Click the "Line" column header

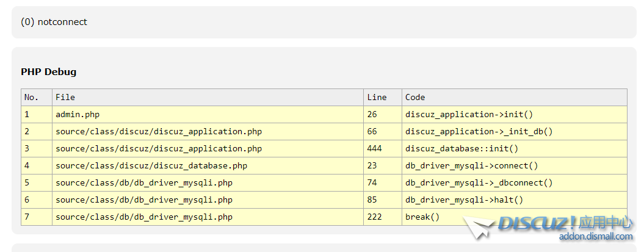[377, 97]
